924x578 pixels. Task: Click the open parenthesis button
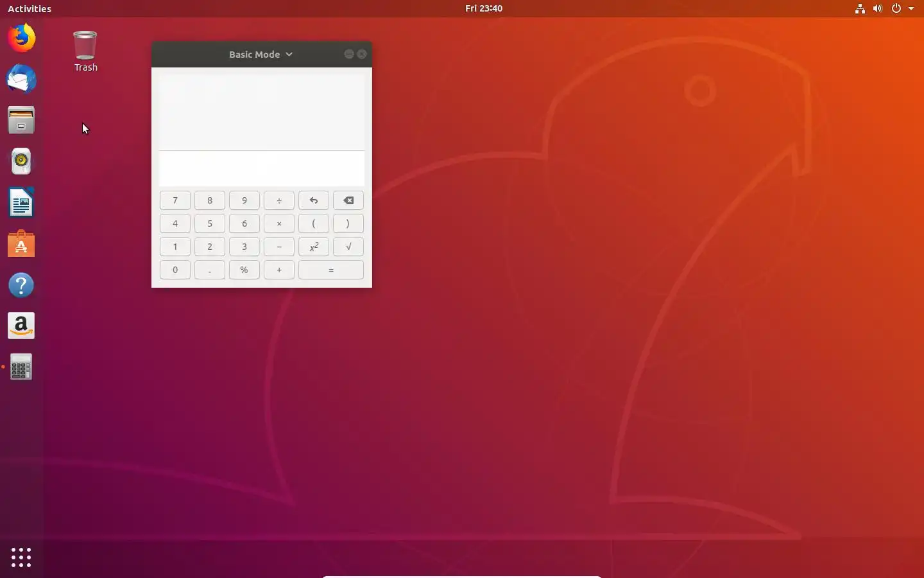point(314,223)
